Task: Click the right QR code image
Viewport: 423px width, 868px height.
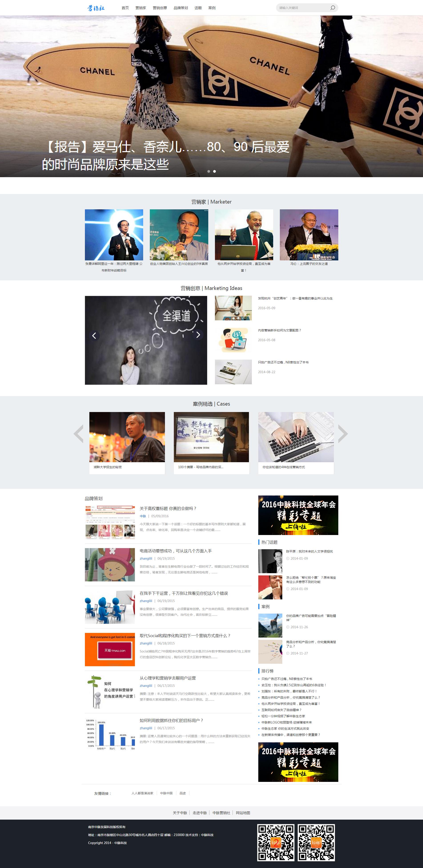Action: [x=316, y=842]
